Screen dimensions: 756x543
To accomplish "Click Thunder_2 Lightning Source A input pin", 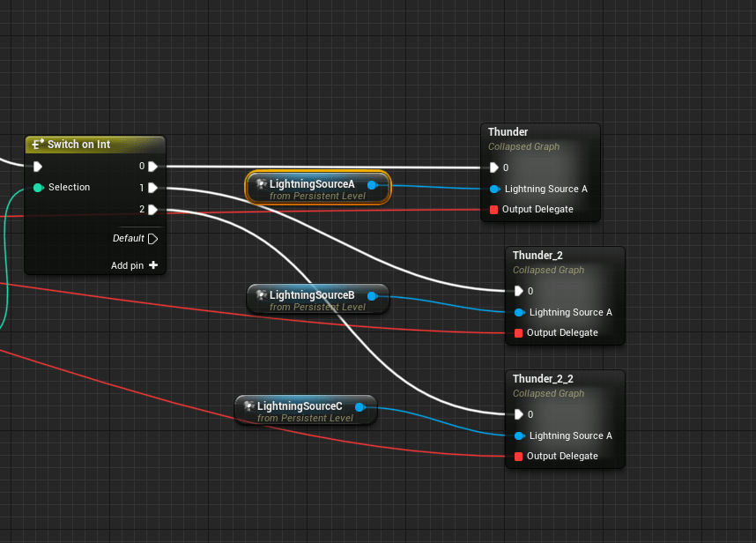I will point(519,312).
